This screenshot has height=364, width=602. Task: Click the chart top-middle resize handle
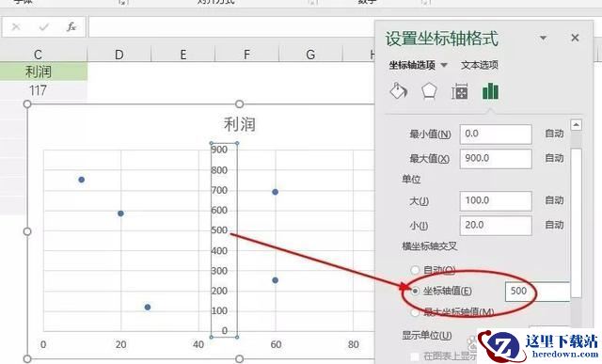[x=239, y=104]
